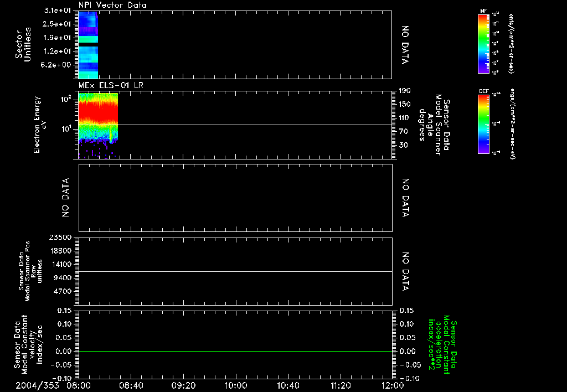Click the NPI Vector Data panel title

(112, 5)
